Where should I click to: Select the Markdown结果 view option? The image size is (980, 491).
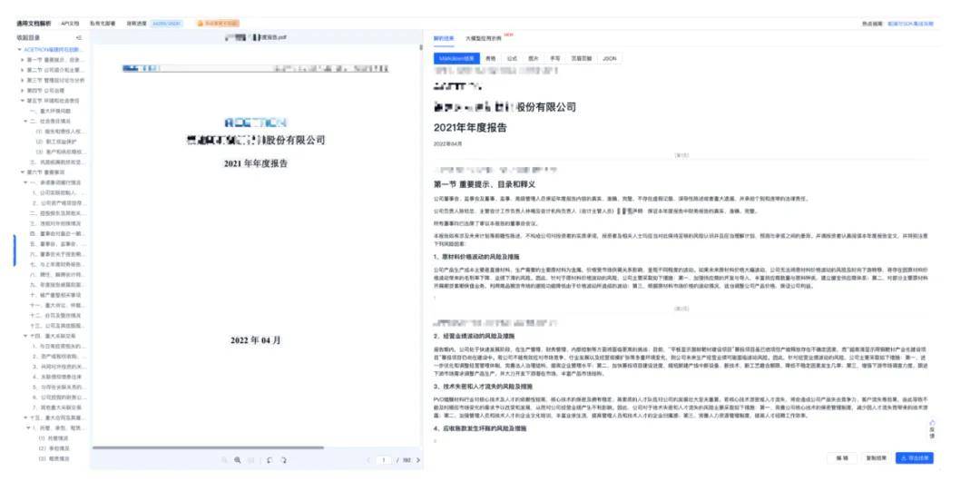[x=457, y=57]
